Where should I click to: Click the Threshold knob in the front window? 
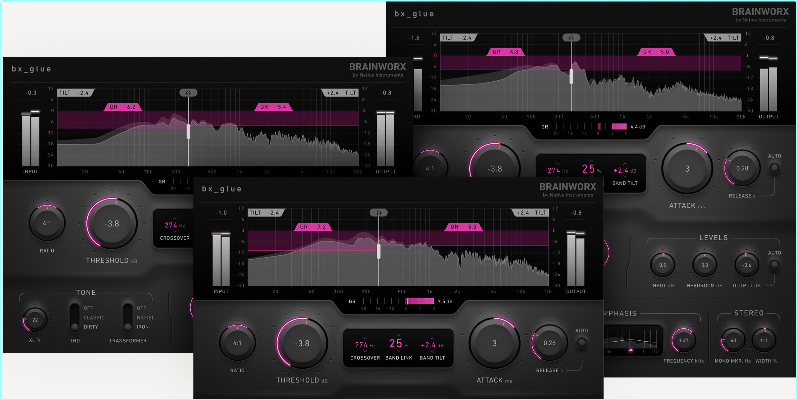[x=302, y=343]
